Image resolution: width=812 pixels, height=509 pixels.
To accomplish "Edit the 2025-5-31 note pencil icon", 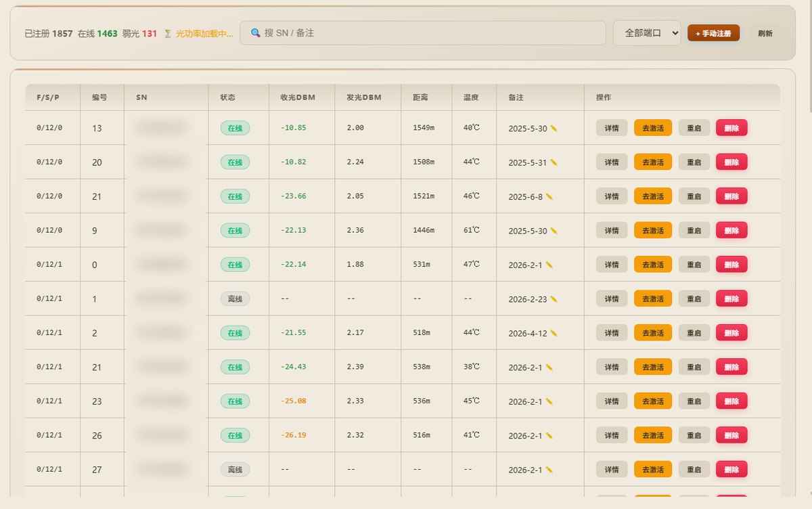I will [x=554, y=162].
